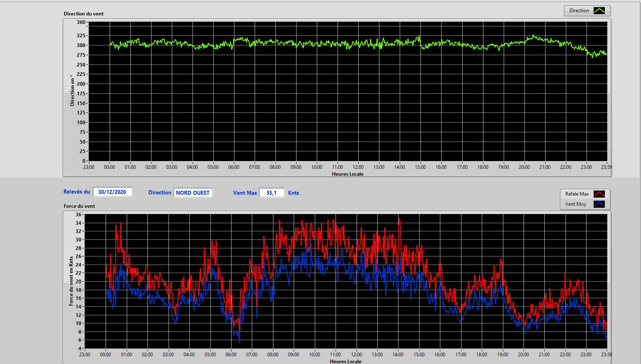Screen dimensions: 641x364
Task: Click the Vent Max field showing 35,1
Action: click(271, 193)
